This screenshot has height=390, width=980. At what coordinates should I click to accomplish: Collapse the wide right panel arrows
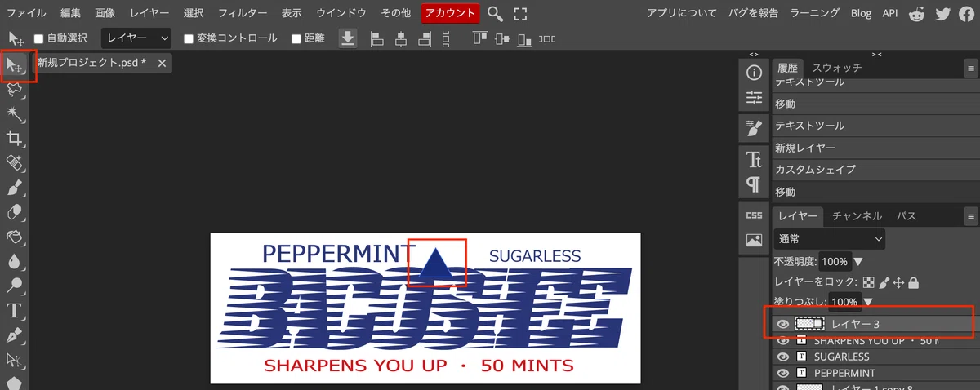click(x=876, y=55)
